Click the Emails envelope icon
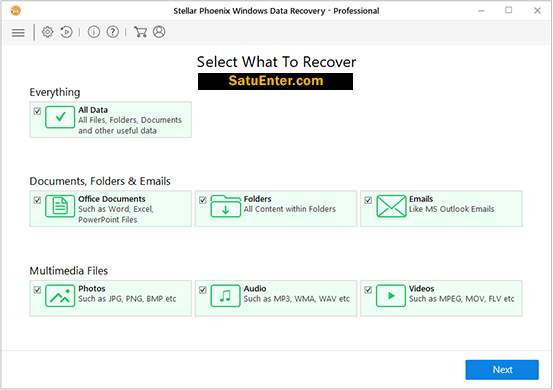553x390 pixels. click(391, 206)
